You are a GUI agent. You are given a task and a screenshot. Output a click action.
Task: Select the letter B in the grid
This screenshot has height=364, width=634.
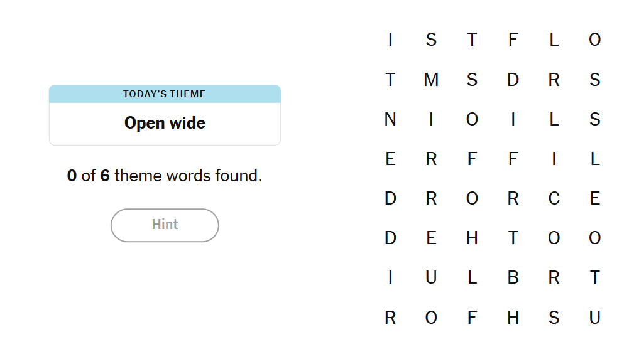pos(513,277)
